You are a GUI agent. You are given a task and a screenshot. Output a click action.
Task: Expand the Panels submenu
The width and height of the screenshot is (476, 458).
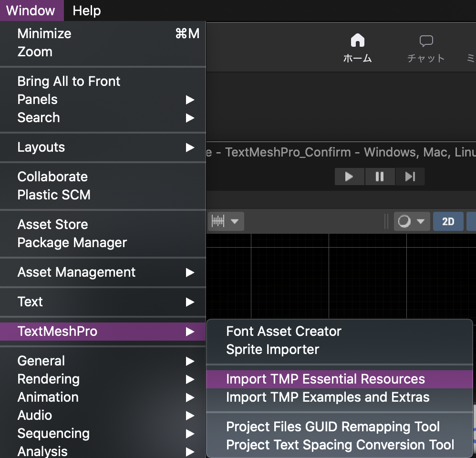[103, 99]
